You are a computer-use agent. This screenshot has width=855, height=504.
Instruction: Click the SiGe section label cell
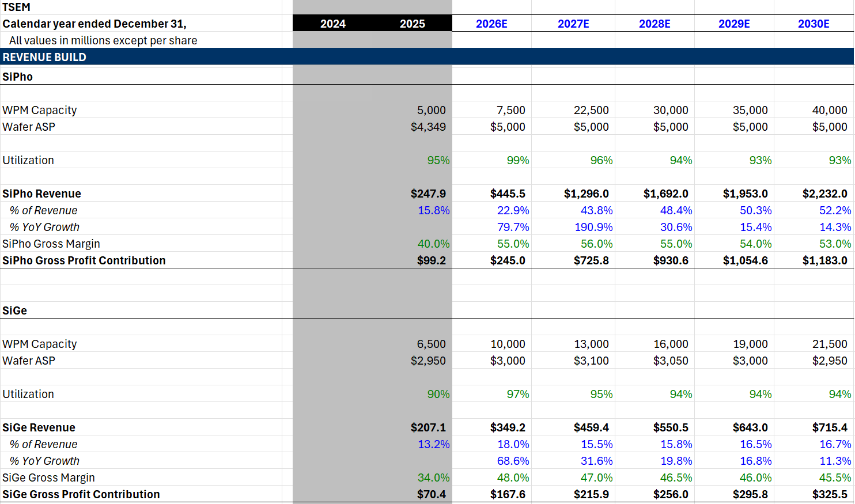pyautogui.click(x=141, y=310)
